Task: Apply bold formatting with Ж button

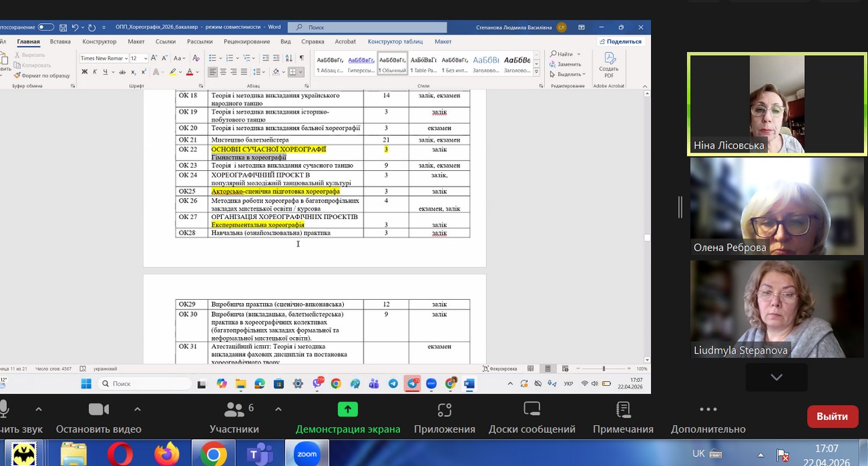Action: [83, 72]
